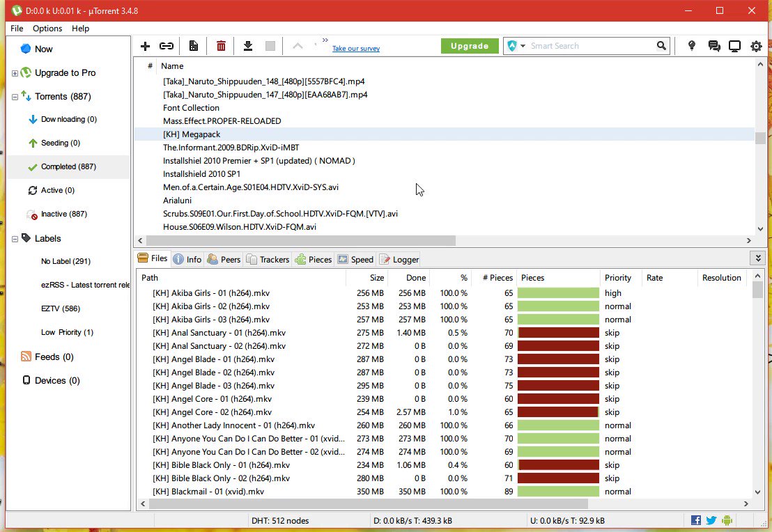Image resolution: width=772 pixels, height=532 pixels.
Task: Filter by ezRSS - Latest torrent label
Action: click(85, 285)
